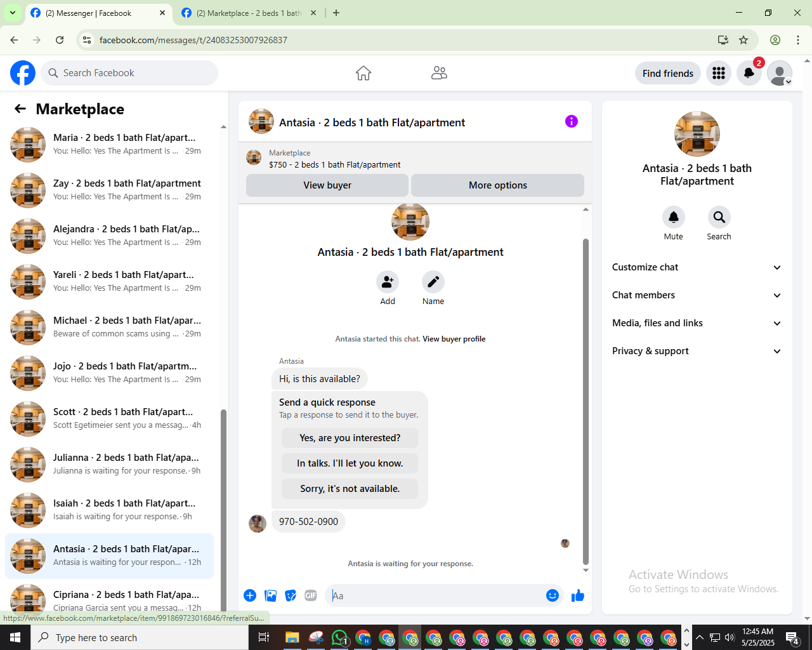
Task: Send a thumbs up like
Action: pyautogui.click(x=578, y=595)
